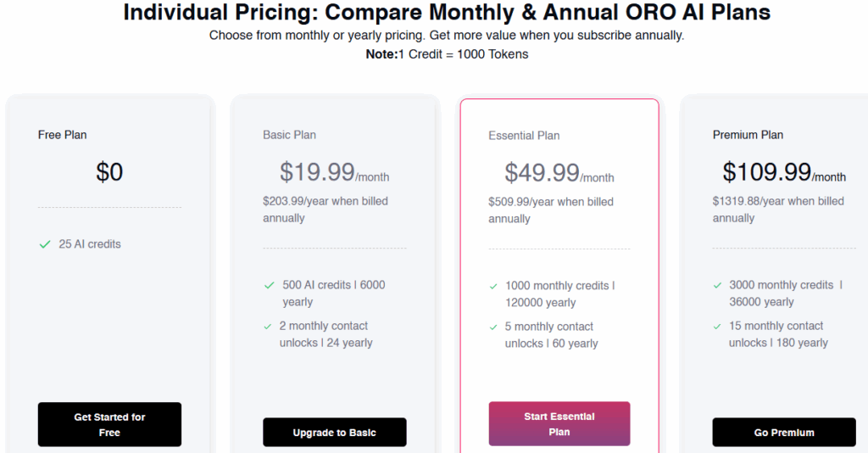Click the $49.99/month Essential price

[x=559, y=173]
